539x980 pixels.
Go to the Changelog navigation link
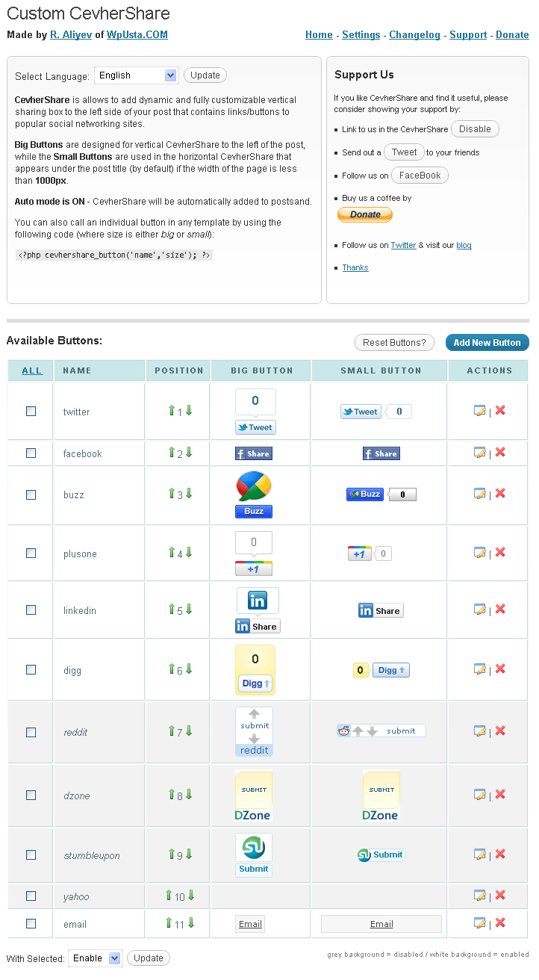coord(415,35)
